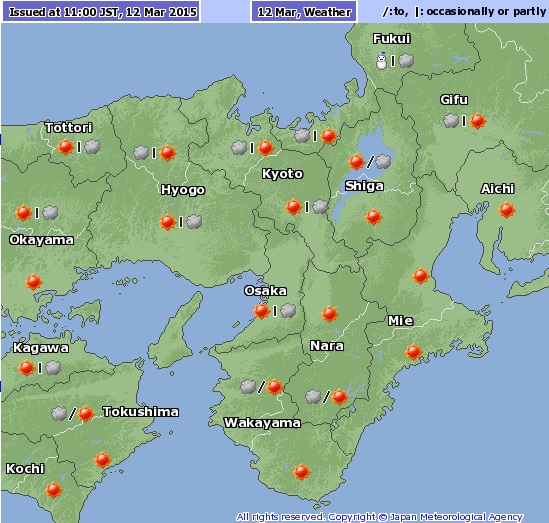Select the sun icon left of Tokushima label
The image size is (549, 523).
(x=86, y=414)
